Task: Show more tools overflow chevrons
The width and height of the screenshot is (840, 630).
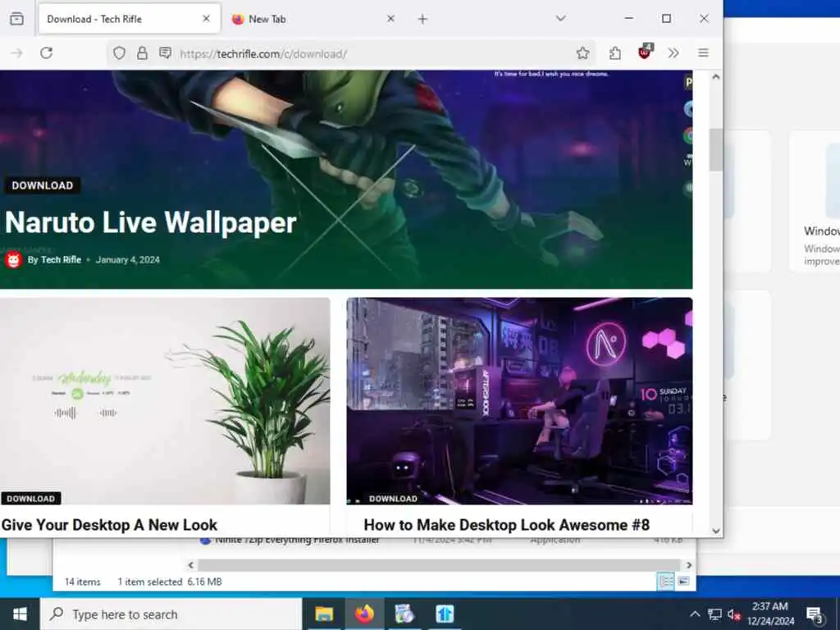Action: [673, 53]
